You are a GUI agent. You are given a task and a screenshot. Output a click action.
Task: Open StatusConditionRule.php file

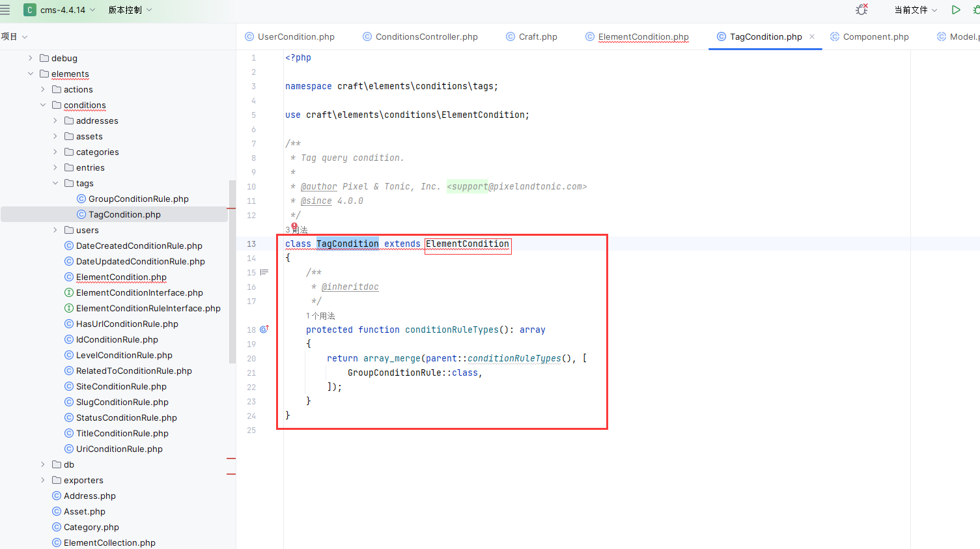[x=120, y=417]
